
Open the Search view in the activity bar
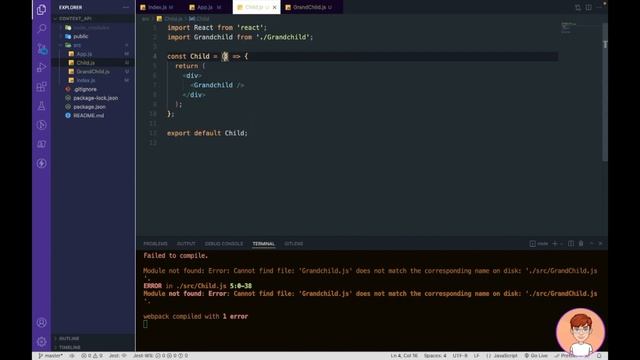[41, 29]
